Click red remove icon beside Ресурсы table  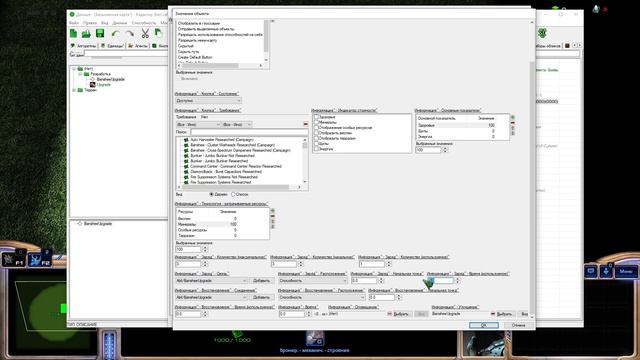point(273,216)
